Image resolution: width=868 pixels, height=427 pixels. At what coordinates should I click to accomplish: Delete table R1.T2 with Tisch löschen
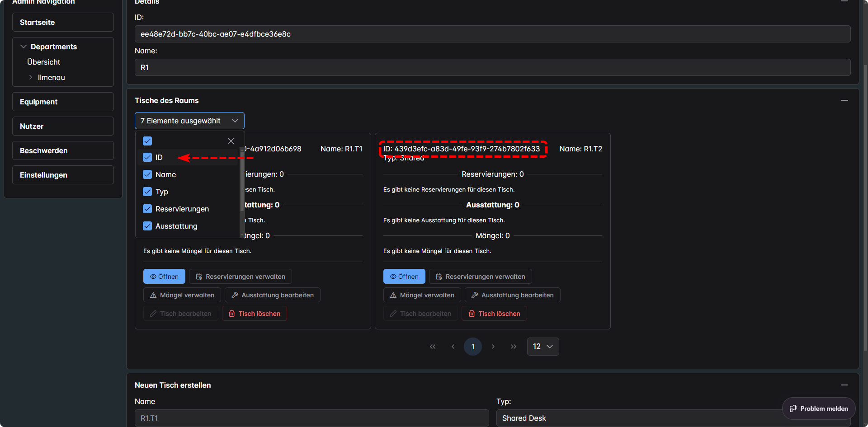[494, 314]
